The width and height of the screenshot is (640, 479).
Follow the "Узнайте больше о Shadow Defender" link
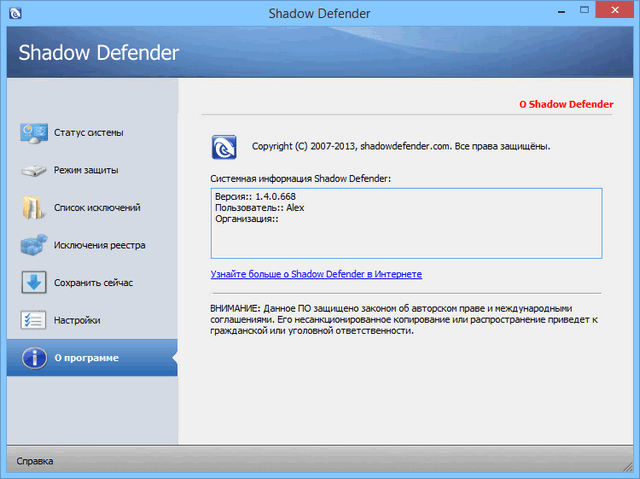(x=316, y=273)
